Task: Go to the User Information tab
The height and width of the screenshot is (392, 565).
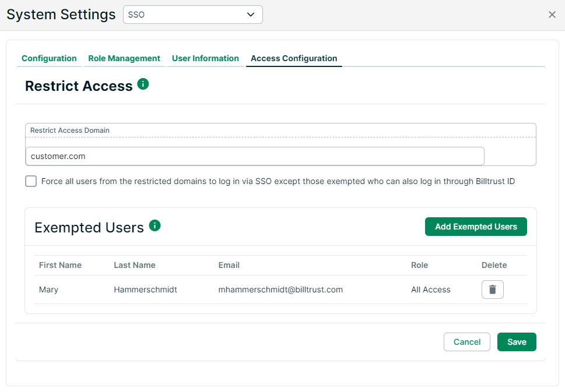Action: click(x=205, y=58)
